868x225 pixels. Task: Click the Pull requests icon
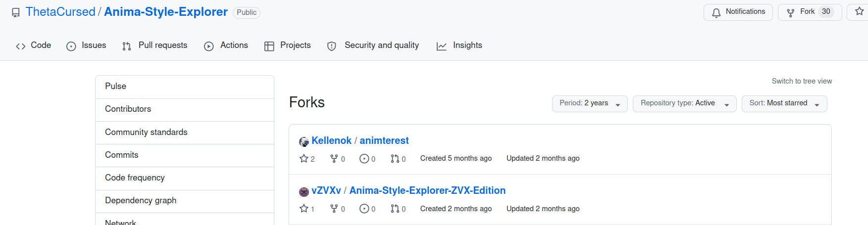pyautogui.click(x=127, y=46)
